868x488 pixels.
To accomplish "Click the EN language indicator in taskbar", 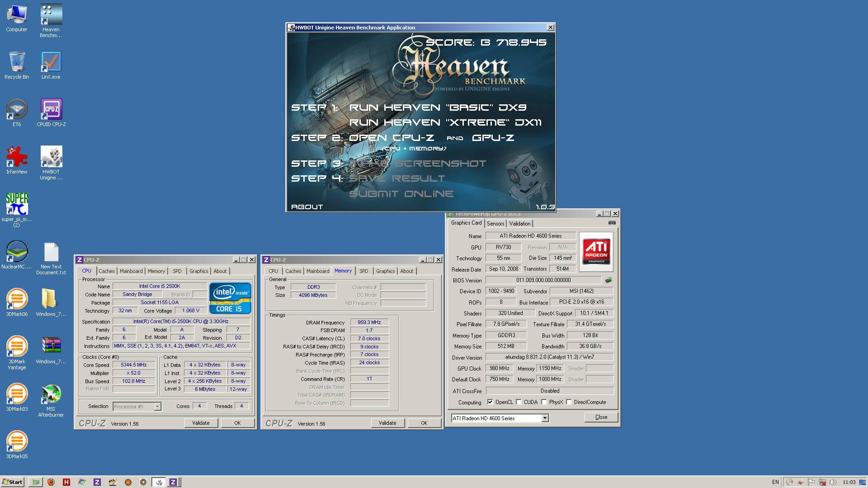I will (775, 482).
